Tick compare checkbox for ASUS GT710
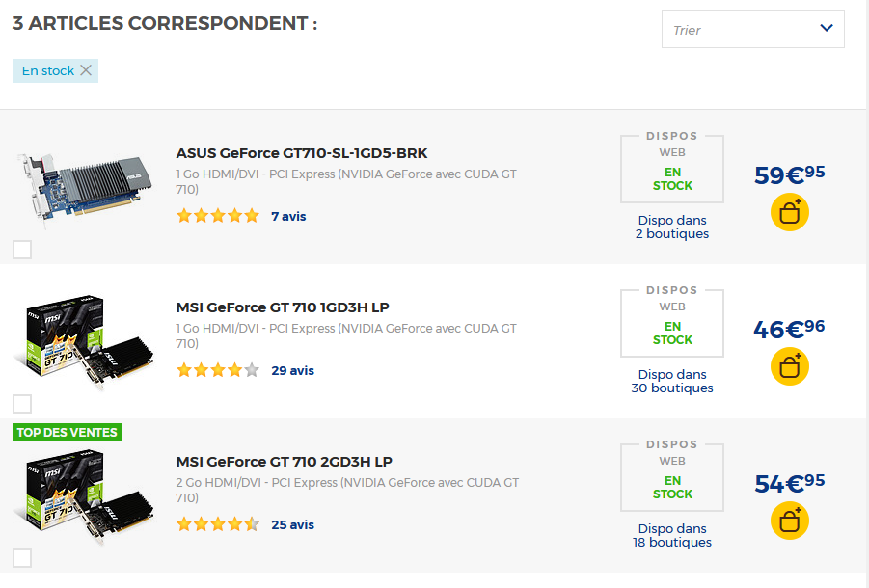The image size is (869, 588). point(22,250)
